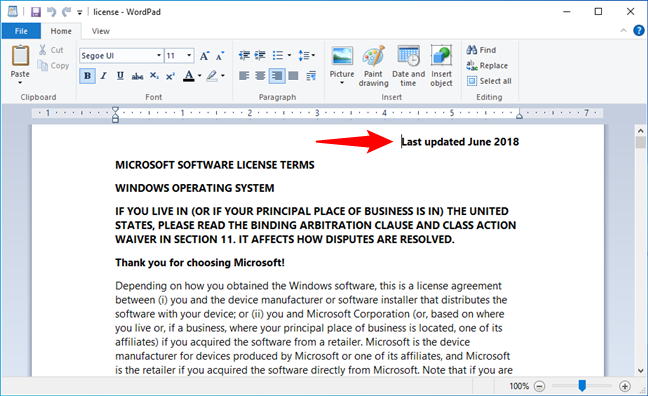This screenshot has width=648, height=396.
Task: Click Find in Editing group
Action: 481,50
